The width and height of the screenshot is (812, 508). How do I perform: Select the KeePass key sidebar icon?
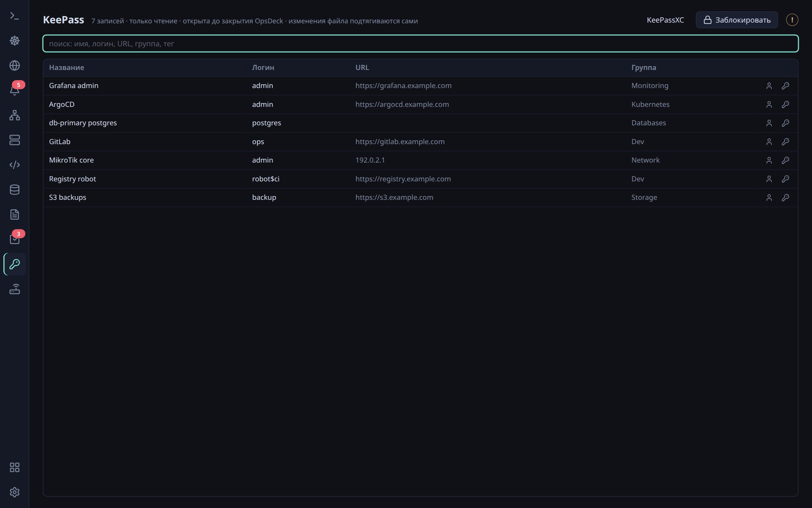[x=14, y=264]
